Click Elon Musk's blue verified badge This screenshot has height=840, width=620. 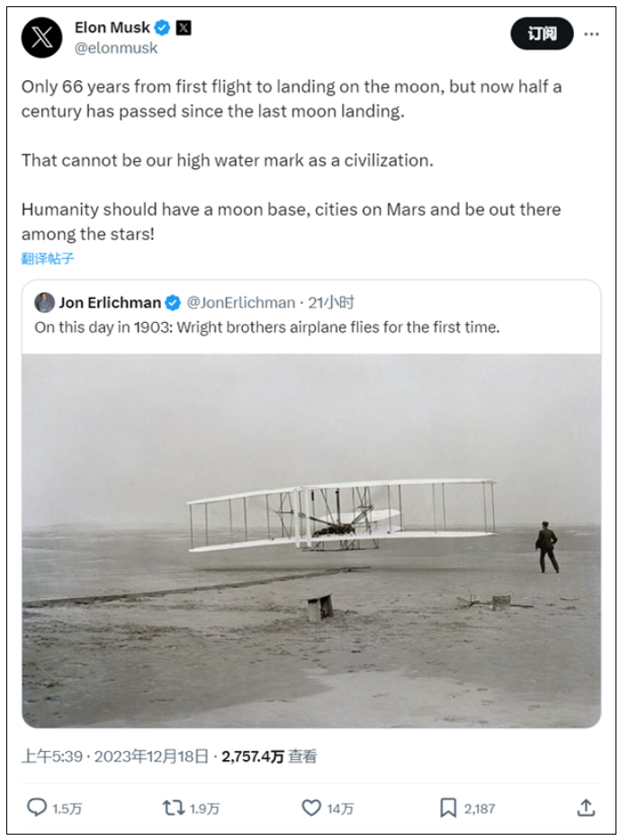[x=162, y=27]
